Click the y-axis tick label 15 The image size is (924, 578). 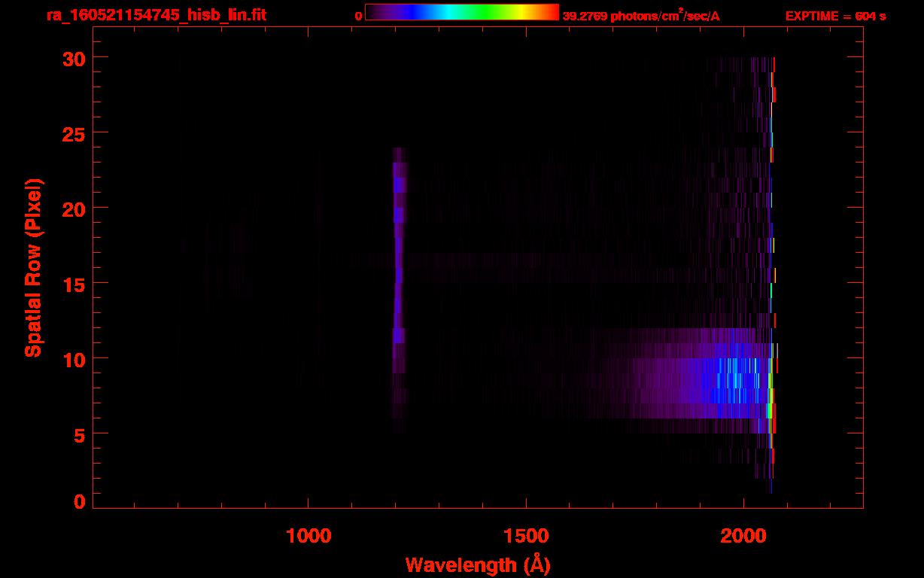(x=74, y=284)
